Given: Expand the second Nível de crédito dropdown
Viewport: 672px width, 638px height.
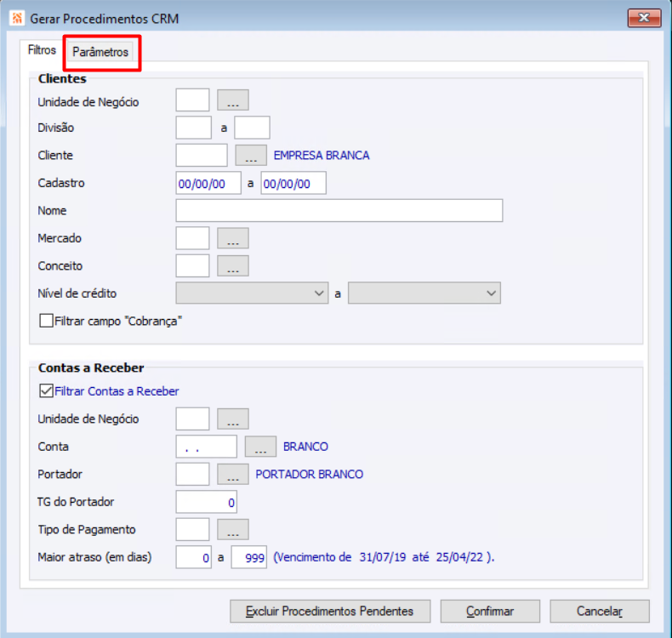Looking at the screenshot, I should (424, 293).
